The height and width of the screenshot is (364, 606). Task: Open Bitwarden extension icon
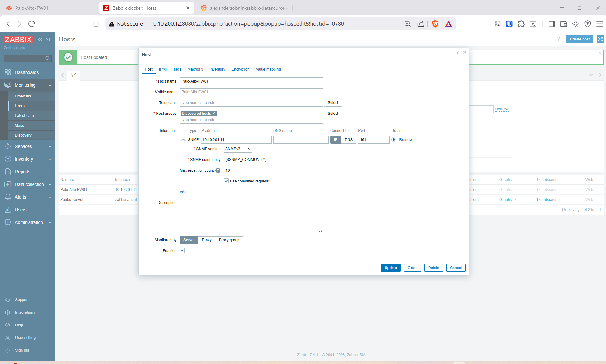(x=509, y=24)
